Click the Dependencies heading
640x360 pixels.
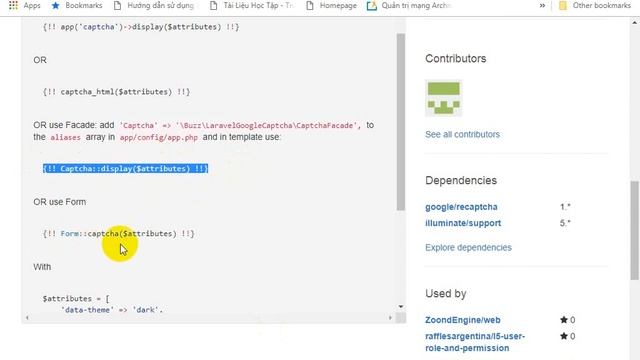click(461, 180)
